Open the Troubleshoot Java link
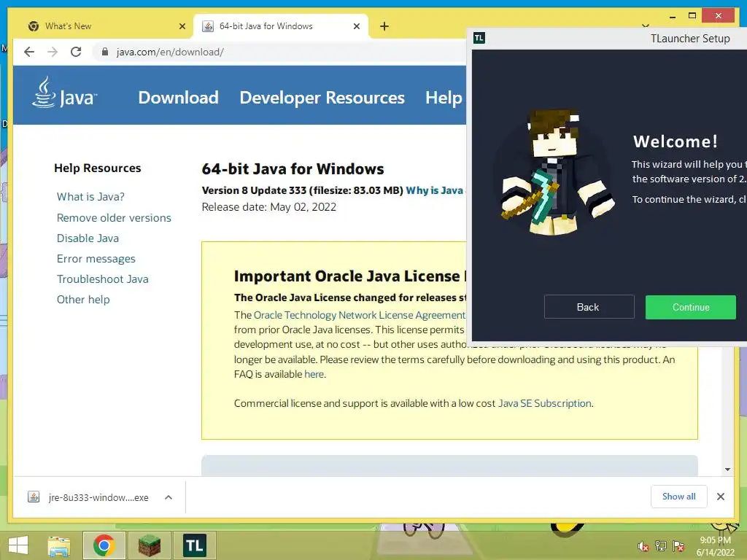The height and width of the screenshot is (560, 747). [102, 279]
